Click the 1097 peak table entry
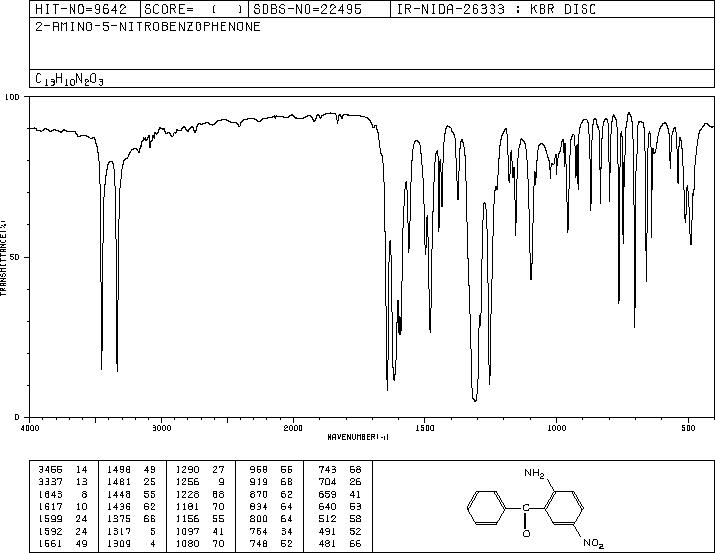Image resolution: width=715 pixels, height=553 pixels. [200, 532]
